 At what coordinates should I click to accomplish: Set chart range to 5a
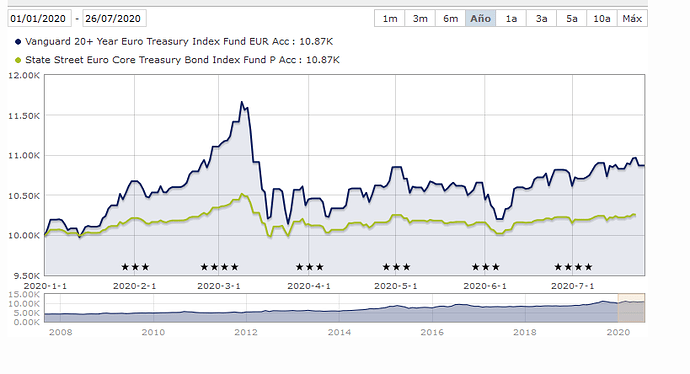[x=572, y=18]
